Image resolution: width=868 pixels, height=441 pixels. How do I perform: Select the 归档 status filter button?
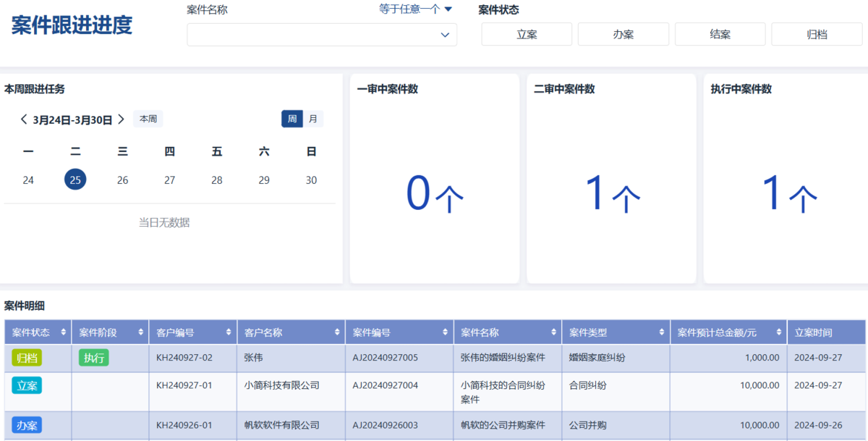click(817, 34)
